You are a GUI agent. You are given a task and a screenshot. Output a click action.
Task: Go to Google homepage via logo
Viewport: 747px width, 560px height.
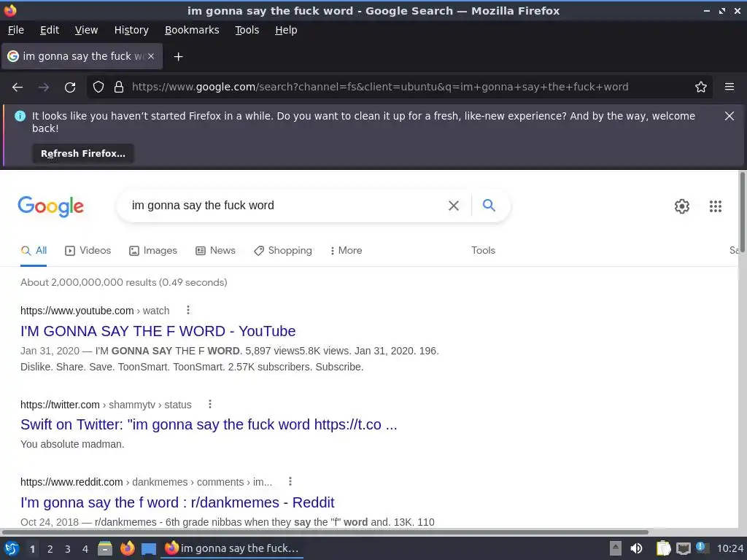(50, 206)
